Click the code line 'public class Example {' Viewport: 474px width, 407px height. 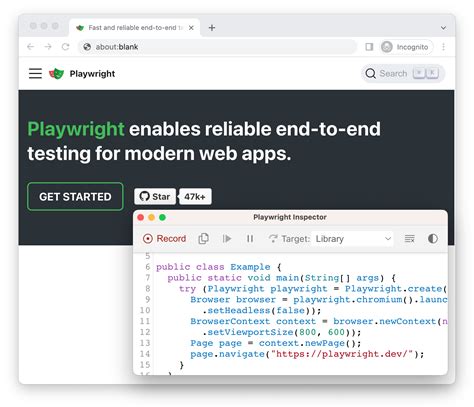219,267
